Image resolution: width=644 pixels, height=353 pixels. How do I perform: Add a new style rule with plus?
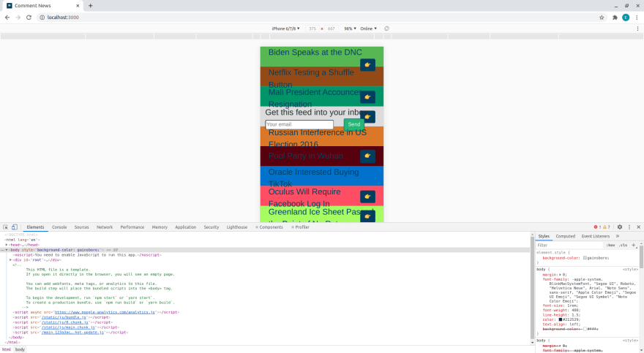pyautogui.click(x=633, y=245)
